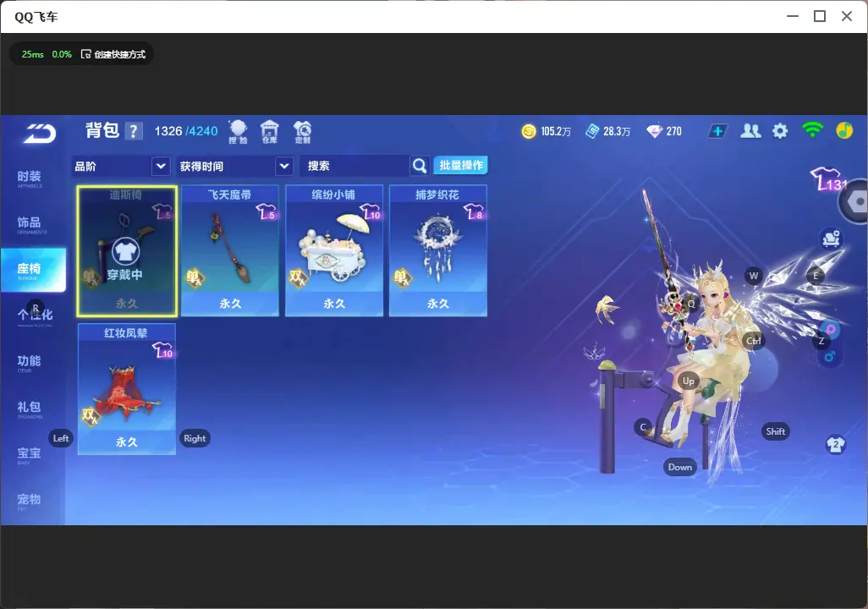Click the 105.2万 gold balance text
Image resolution: width=868 pixels, height=609 pixels.
coord(556,131)
